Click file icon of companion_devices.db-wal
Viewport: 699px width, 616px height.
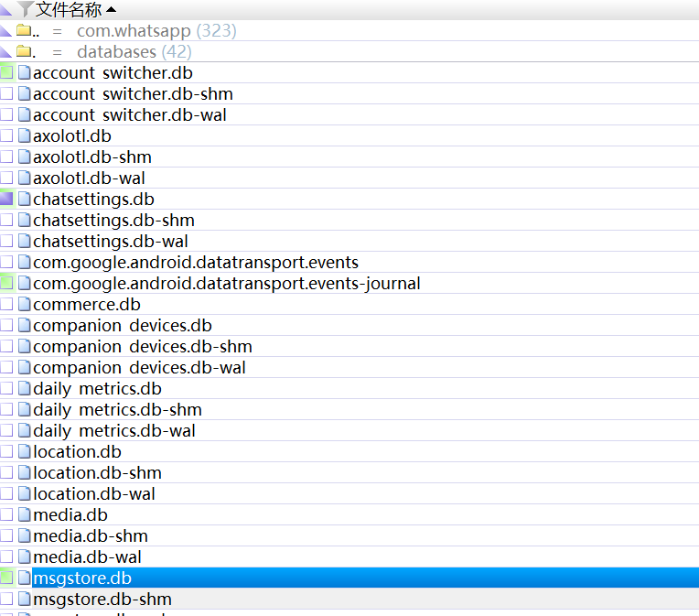click(x=25, y=367)
